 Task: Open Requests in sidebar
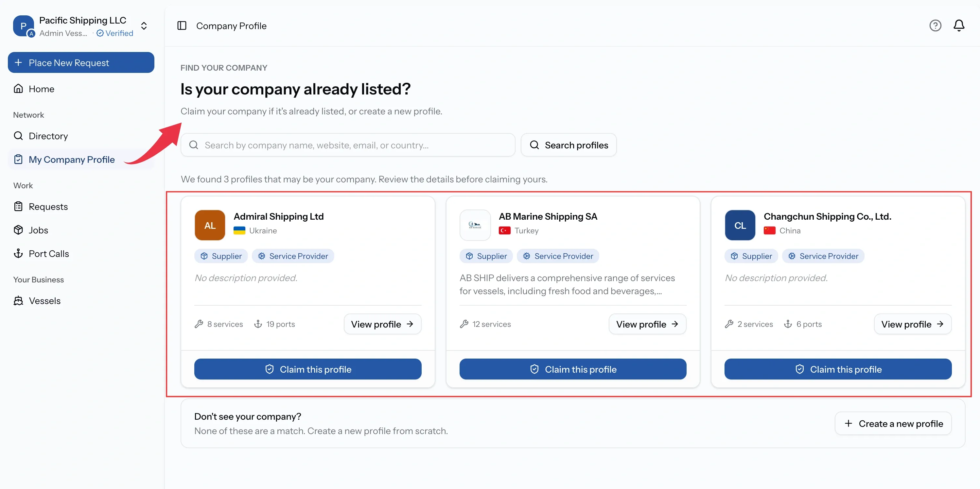tap(81, 207)
